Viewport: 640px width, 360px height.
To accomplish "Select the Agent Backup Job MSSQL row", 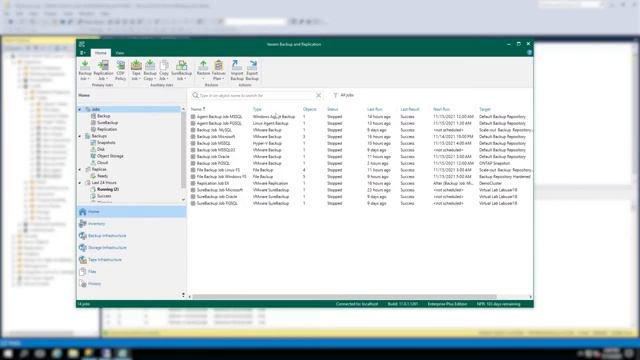I will tap(361, 117).
